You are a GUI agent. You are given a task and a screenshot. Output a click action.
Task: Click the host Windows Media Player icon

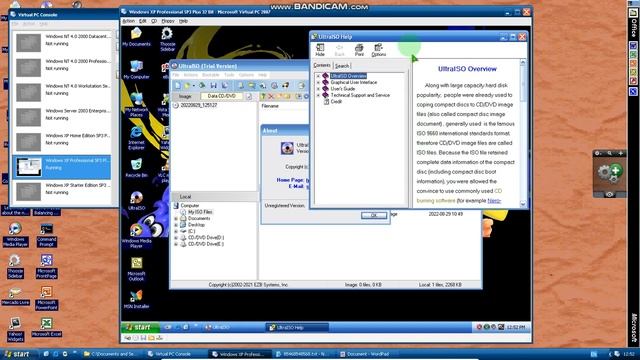click(15, 235)
